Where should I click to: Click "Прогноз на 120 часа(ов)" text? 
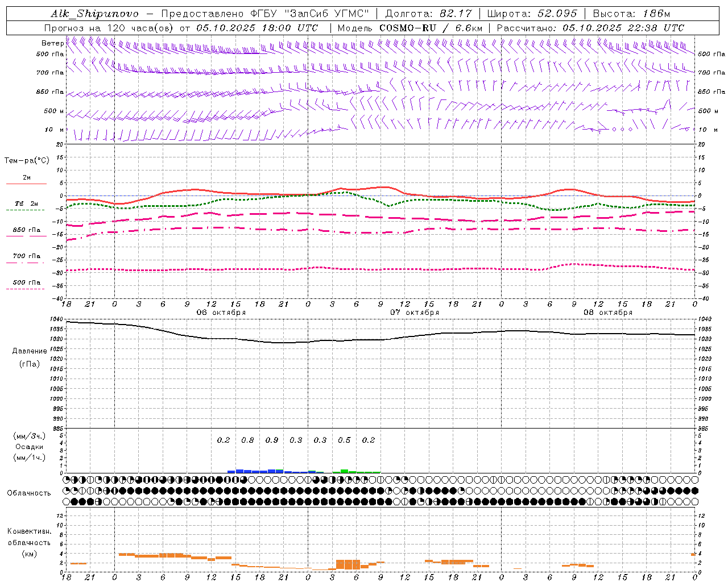pyautogui.click(x=109, y=28)
